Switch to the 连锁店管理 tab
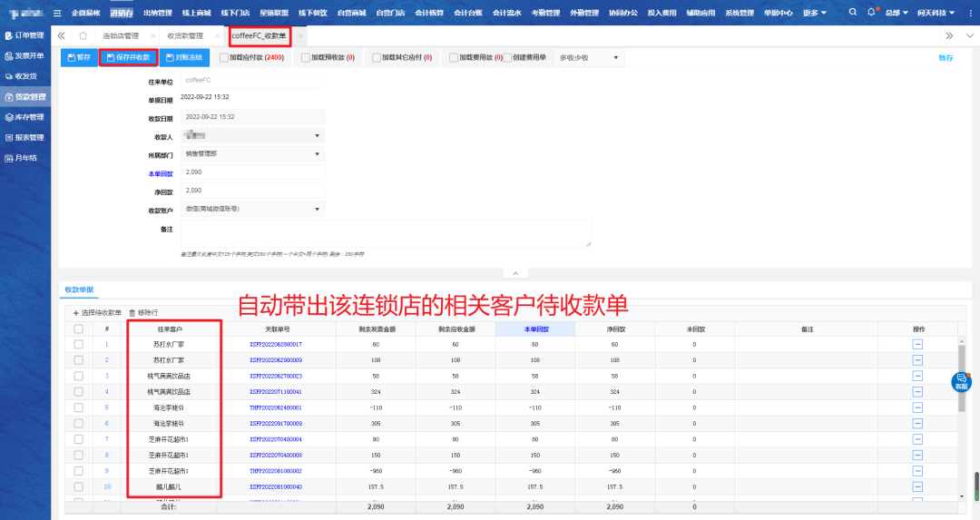980x520 pixels. pyautogui.click(x=121, y=35)
